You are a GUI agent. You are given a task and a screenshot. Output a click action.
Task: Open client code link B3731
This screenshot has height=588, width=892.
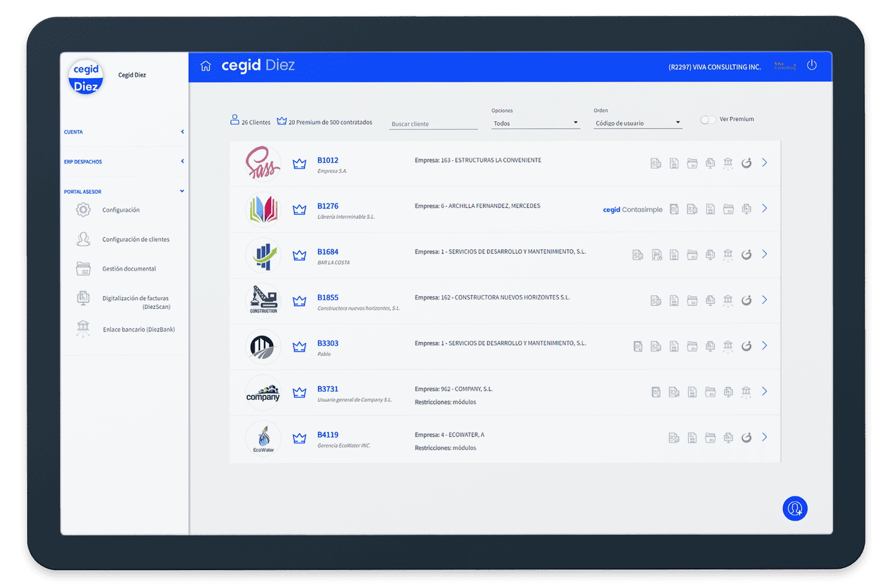point(328,389)
